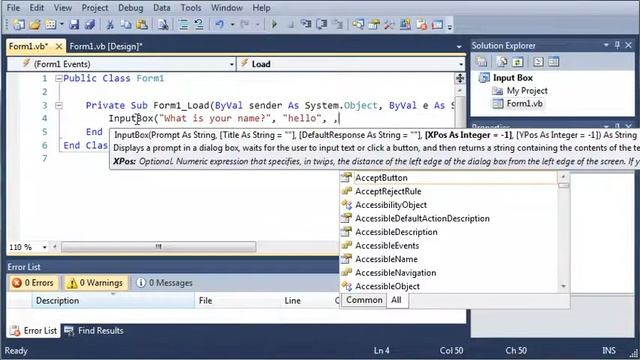Click Show All Files in Solution Explorer
Screen dimensions: 640x360
[x=502, y=62]
